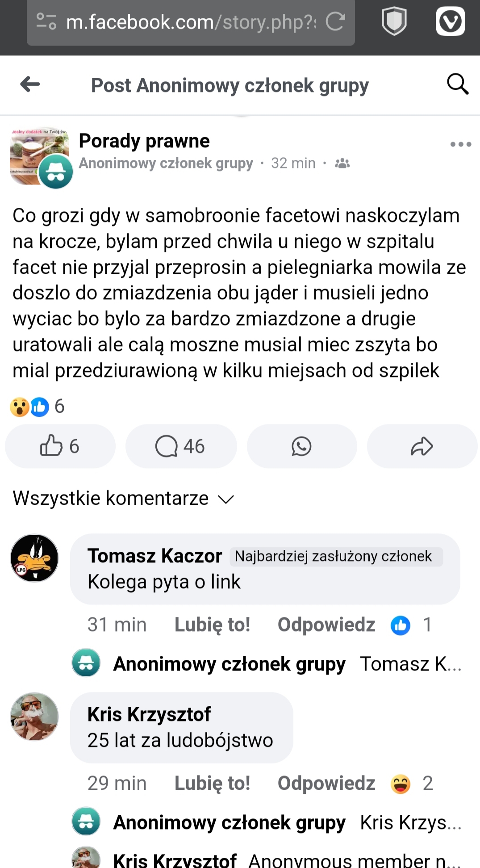Tap the share arrow button
480x868 pixels.
click(x=422, y=446)
